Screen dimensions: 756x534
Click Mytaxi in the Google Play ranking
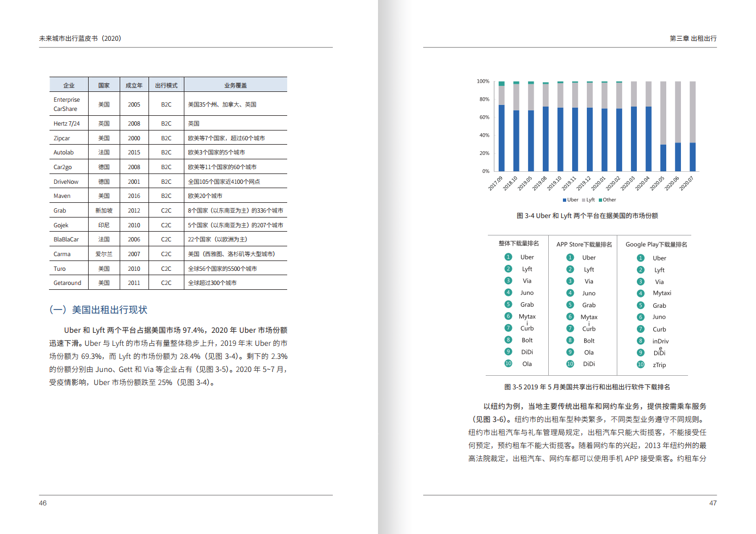click(662, 293)
